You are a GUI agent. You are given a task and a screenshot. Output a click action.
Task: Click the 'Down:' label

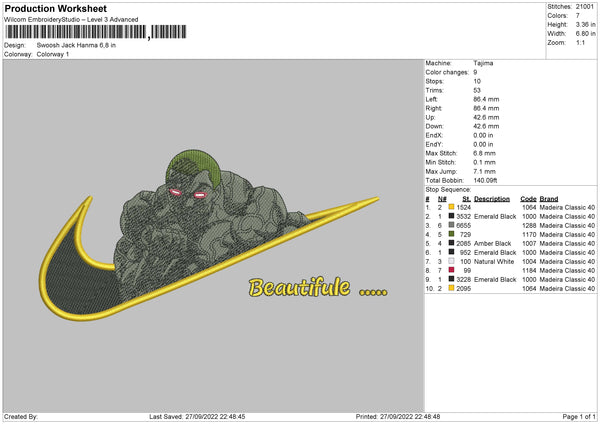[x=434, y=126]
